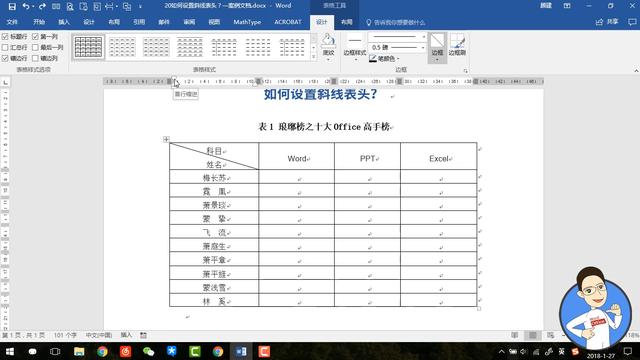Click the 共享 (Share) button
The image size is (640, 360).
tap(607, 22)
